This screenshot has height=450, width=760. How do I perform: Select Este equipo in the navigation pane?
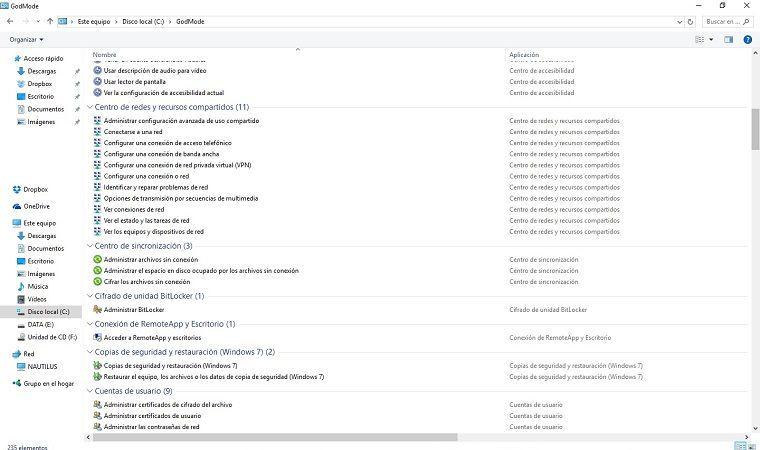click(x=40, y=223)
